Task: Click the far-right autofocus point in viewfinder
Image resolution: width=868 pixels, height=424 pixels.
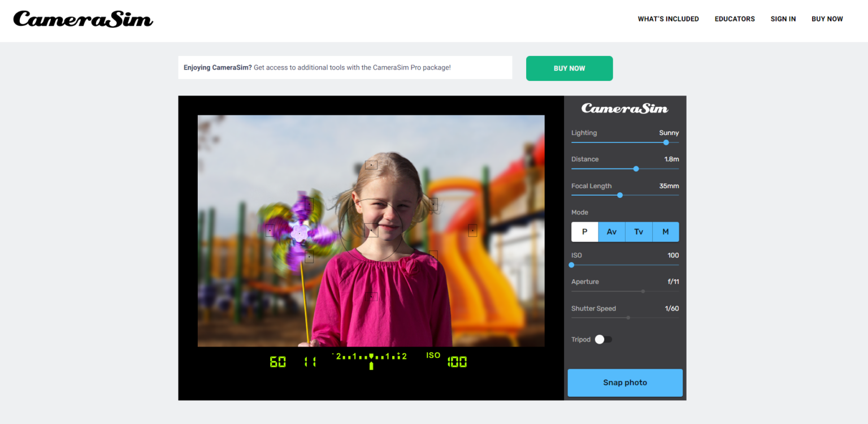Action: click(472, 230)
